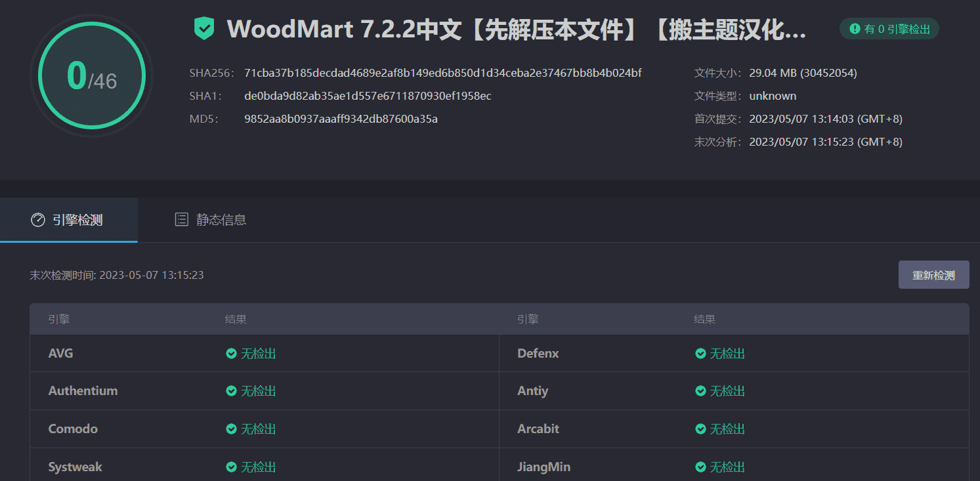
Task: Click the green check icon in the Comodo row
Action: 231,429
